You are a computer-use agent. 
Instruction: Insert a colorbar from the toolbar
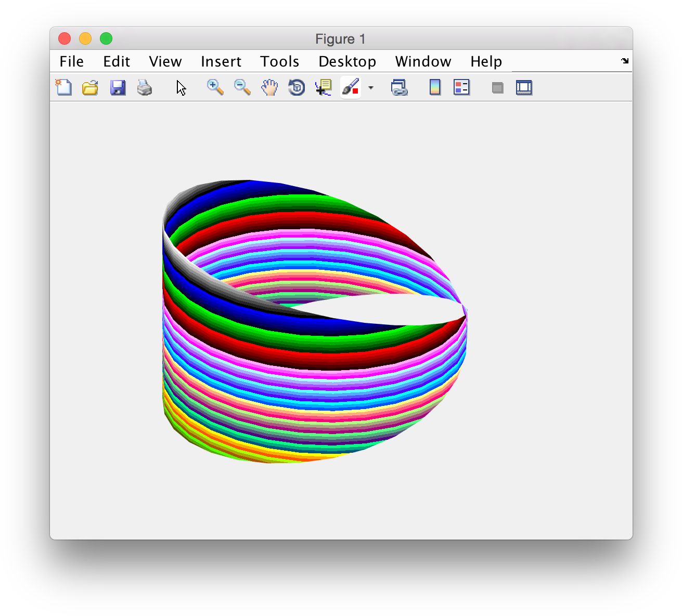[x=435, y=87]
